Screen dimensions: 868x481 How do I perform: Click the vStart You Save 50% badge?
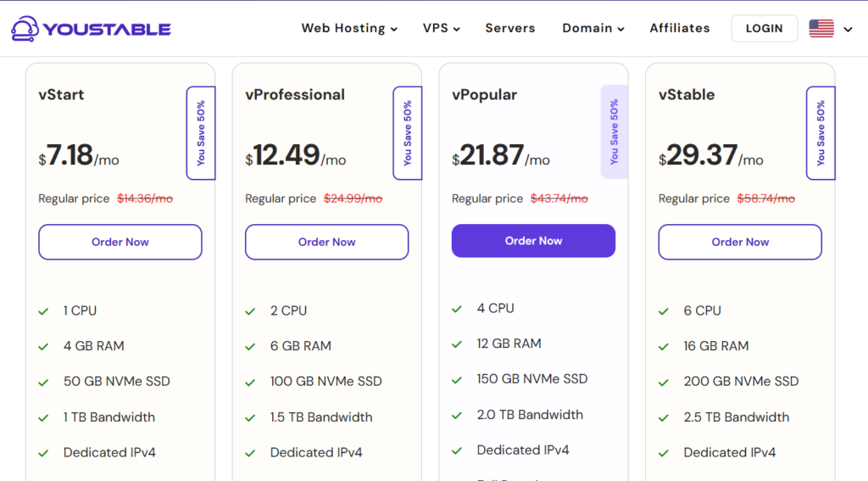pos(201,133)
